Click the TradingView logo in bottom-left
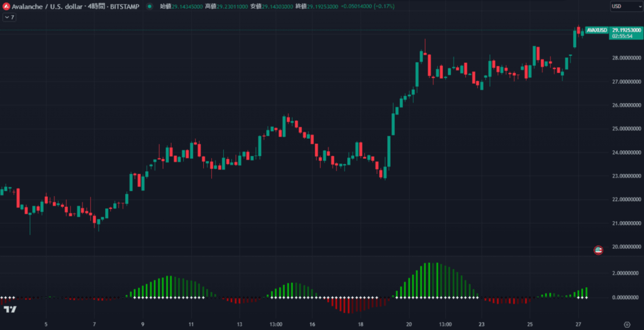 pyautogui.click(x=10, y=309)
